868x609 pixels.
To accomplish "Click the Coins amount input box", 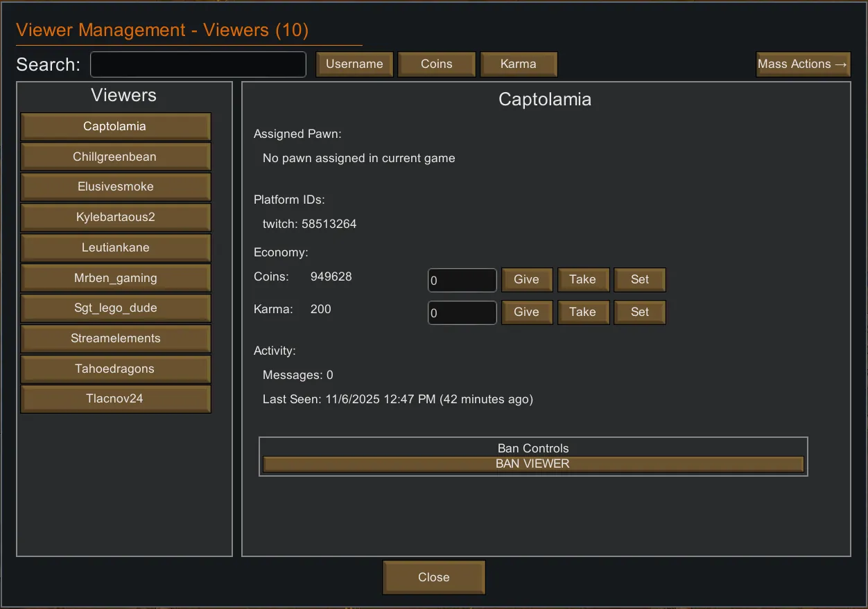I will point(462,280).
